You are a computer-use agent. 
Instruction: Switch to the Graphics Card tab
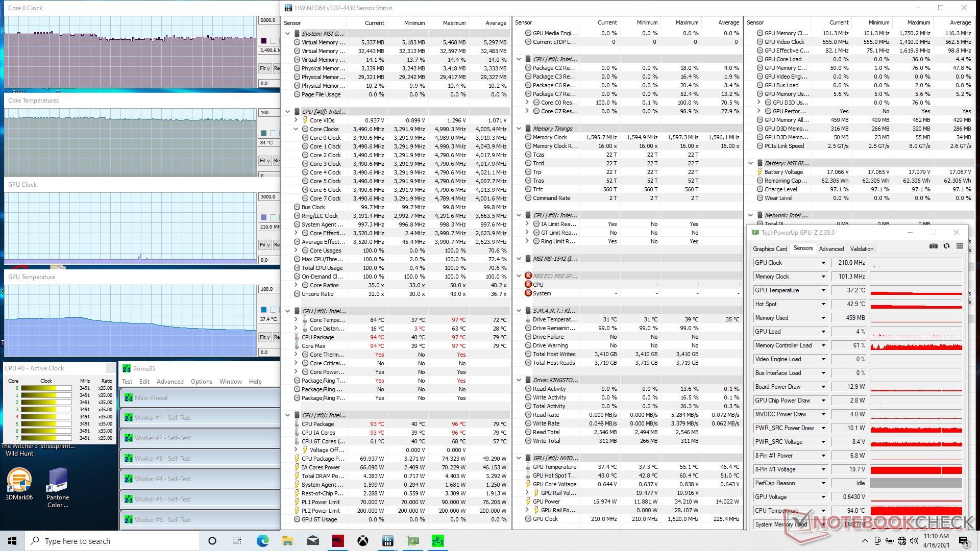tap(770, 249)
